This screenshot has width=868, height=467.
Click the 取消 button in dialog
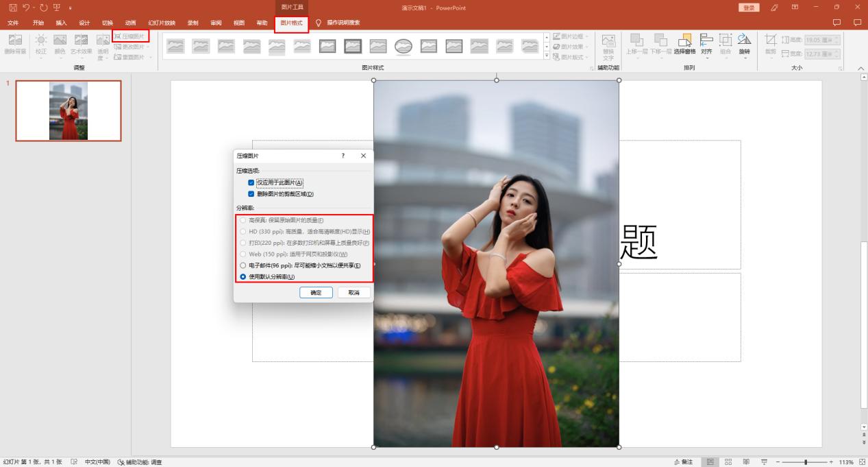354,293
